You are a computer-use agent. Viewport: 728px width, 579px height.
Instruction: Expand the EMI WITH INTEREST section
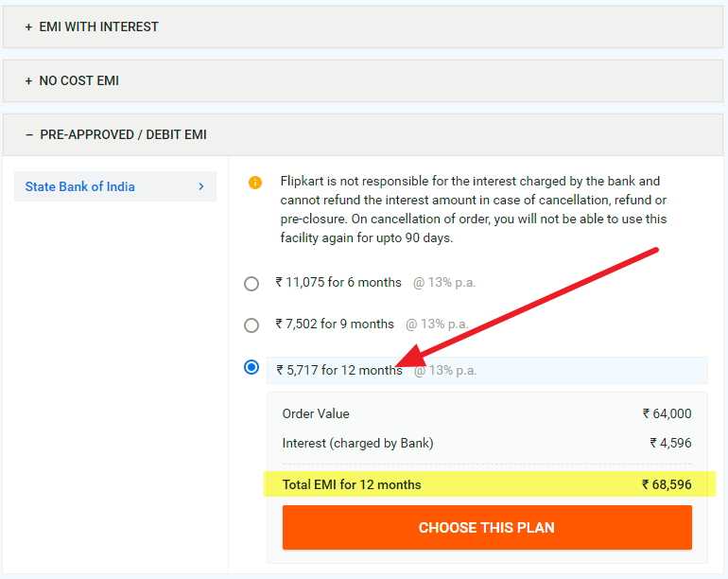(363, 26)
